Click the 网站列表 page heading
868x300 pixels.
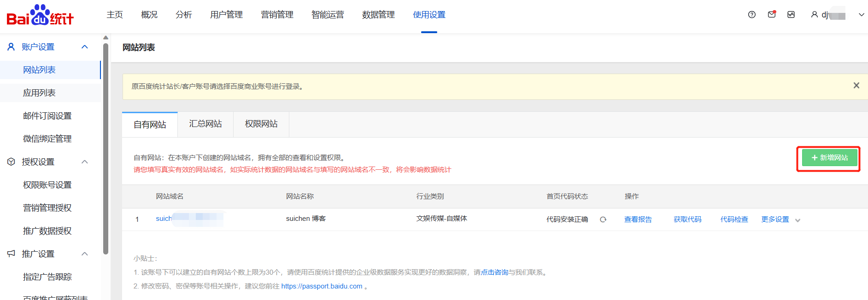[x=139, y=47]
